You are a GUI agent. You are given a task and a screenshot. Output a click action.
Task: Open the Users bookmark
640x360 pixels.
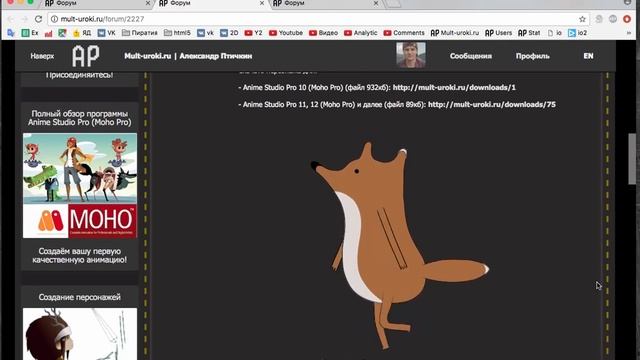click(x=498, y=33)
